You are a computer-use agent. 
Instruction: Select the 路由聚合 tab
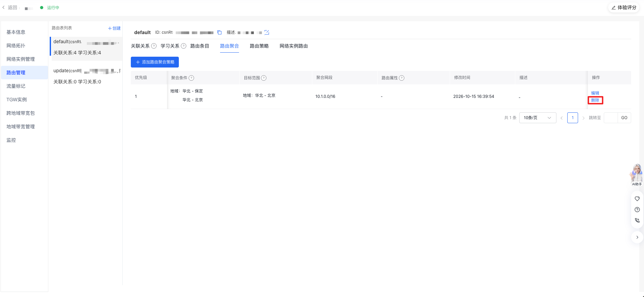[x=229, y=46]
